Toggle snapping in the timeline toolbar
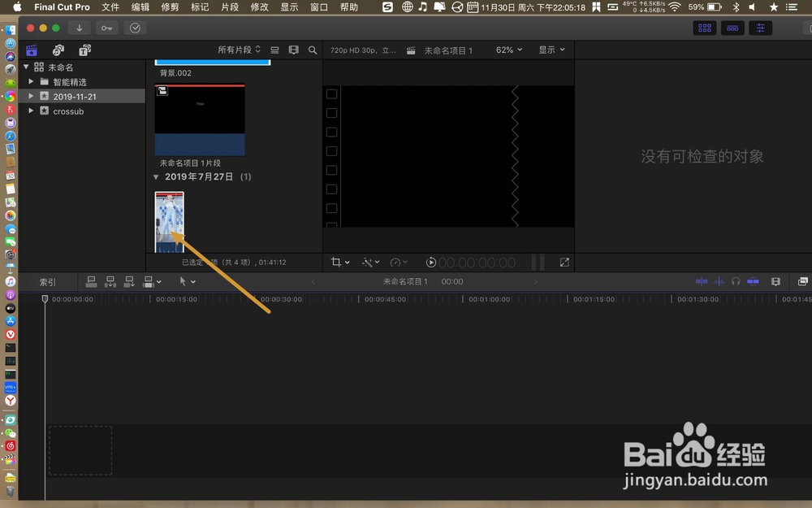The image size is (812, 508). click(x=754, y=281)
